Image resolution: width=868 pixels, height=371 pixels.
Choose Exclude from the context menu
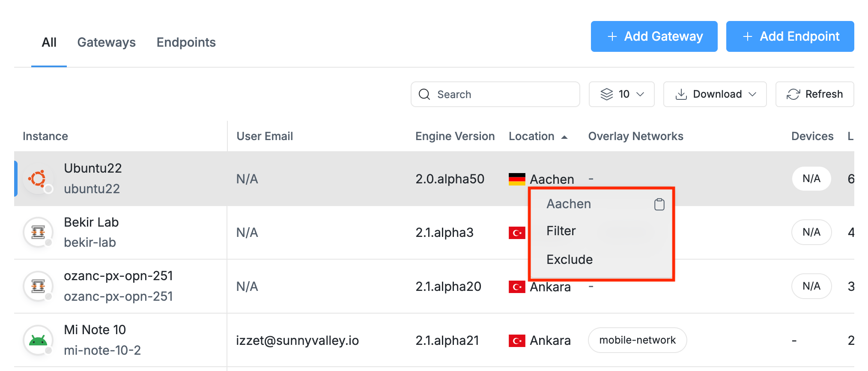570,260
